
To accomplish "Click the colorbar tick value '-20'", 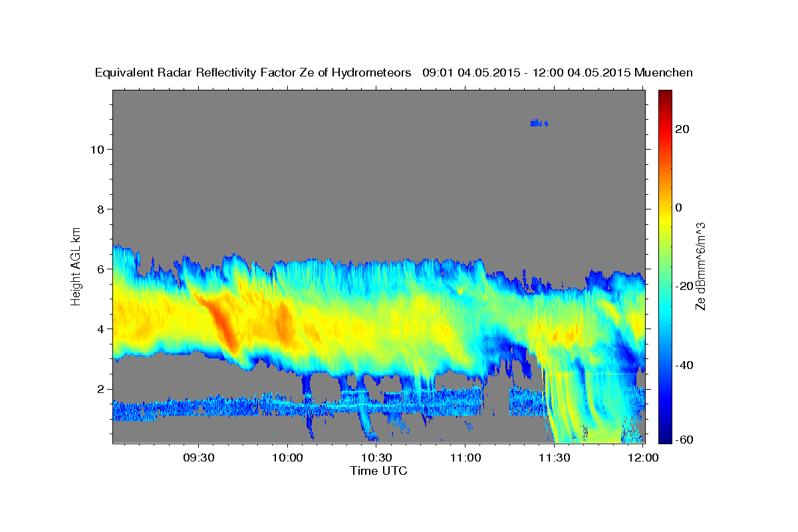I will (x=683, y=286).
